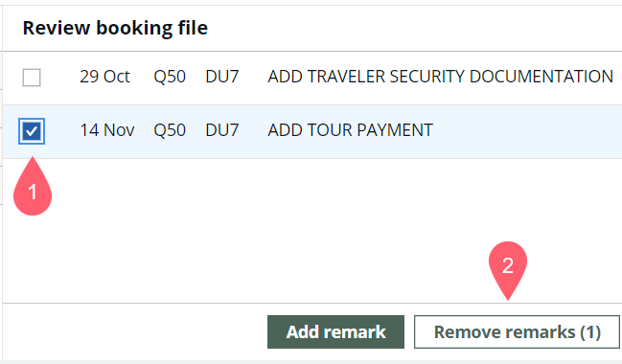Click Q50 in the 14 Nov row
622x364 pixels.
(170, 130)
